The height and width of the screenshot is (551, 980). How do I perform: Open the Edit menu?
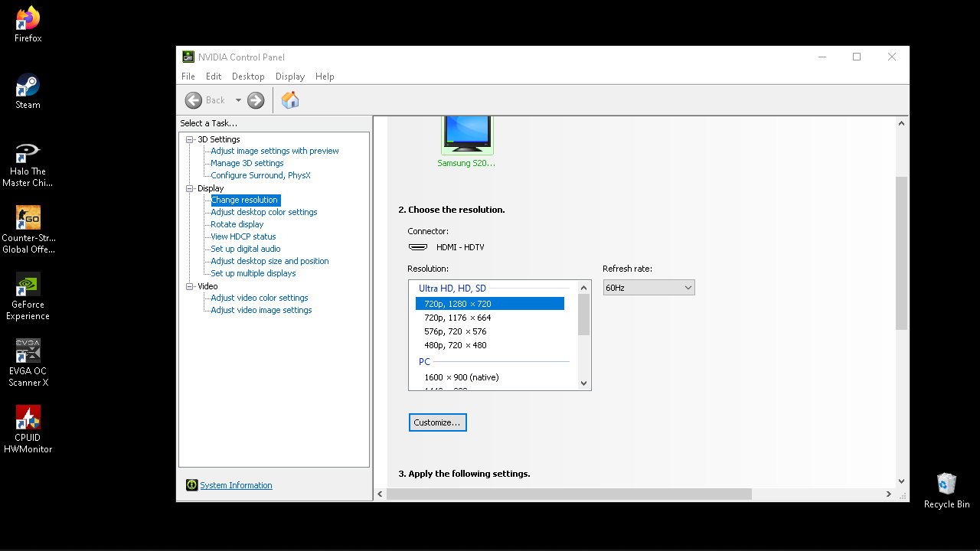[x=214, y=77]
